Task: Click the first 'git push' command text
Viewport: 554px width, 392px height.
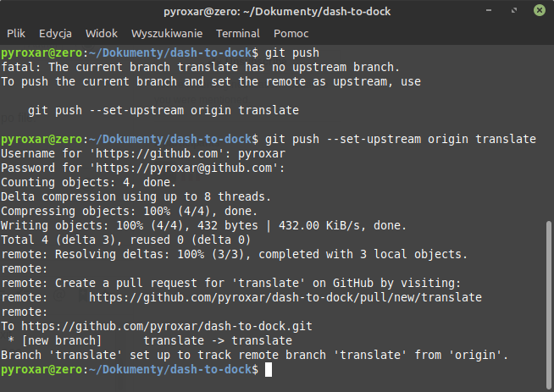Action: click(x=292, y=53)
